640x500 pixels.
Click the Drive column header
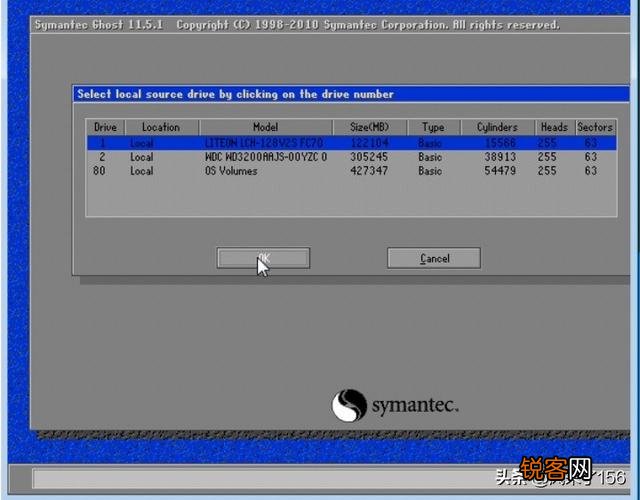105,127
